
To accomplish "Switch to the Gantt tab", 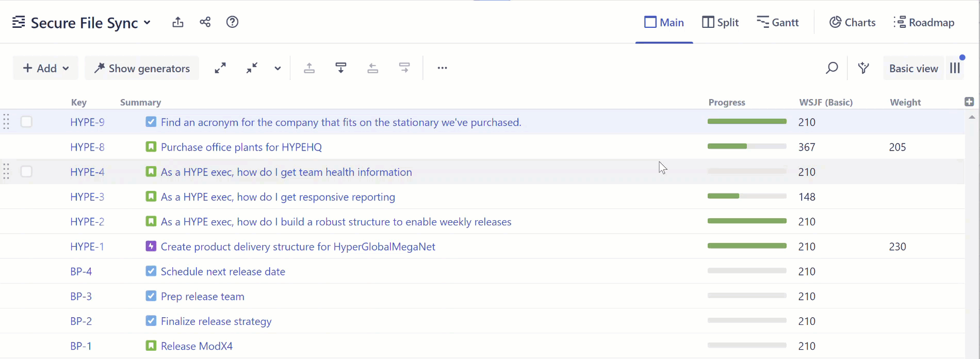I will click(x=777, y=23).
